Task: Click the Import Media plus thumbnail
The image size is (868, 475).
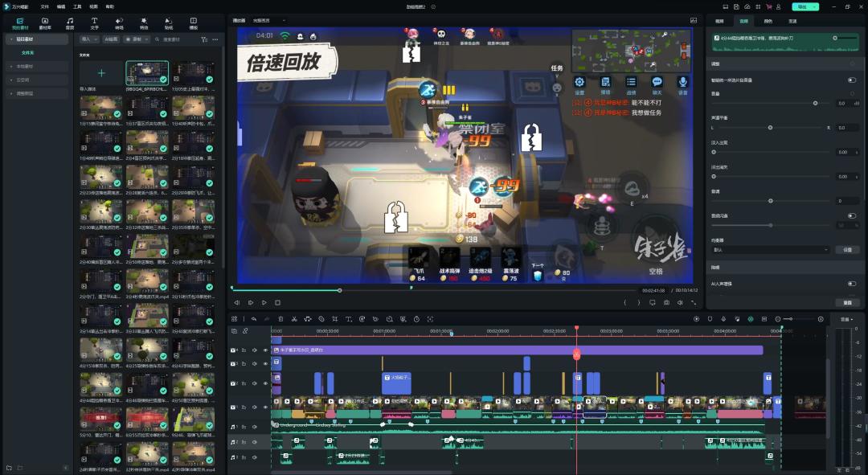Action: coord(100,73)
